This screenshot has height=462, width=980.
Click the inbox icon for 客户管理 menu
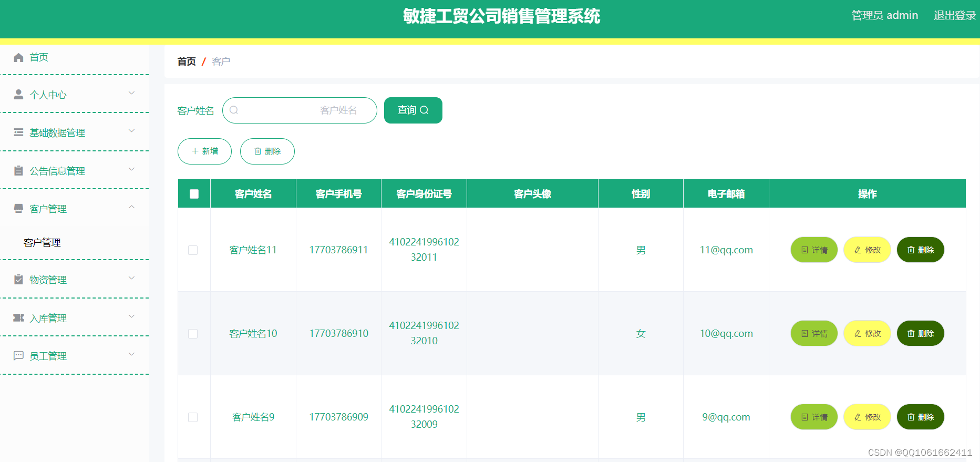point(18,209)
